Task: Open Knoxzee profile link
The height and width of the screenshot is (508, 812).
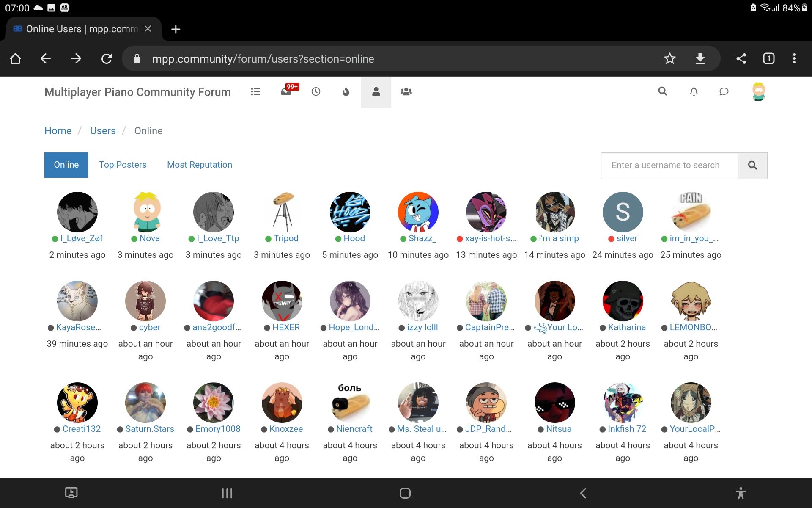Action: click(286, 429)
